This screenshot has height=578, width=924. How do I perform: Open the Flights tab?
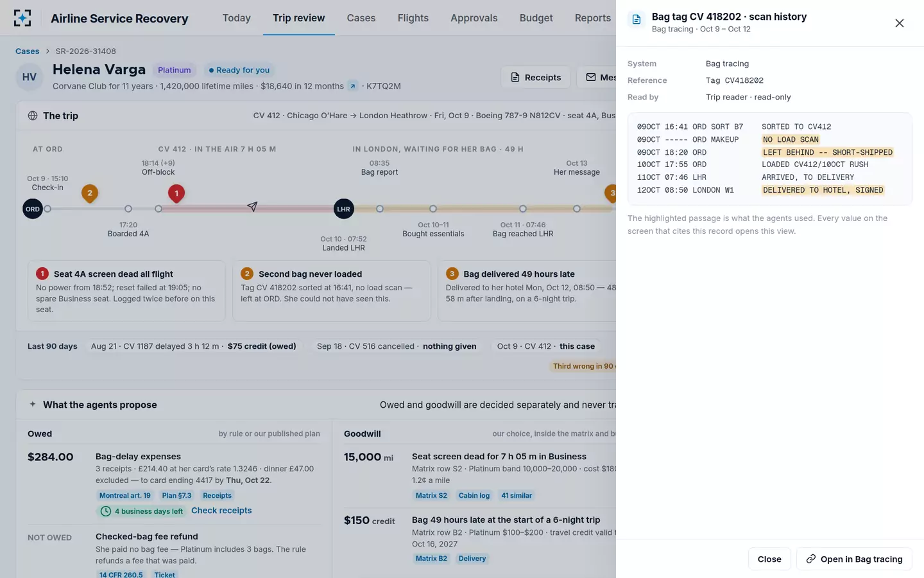coord(413,18)
